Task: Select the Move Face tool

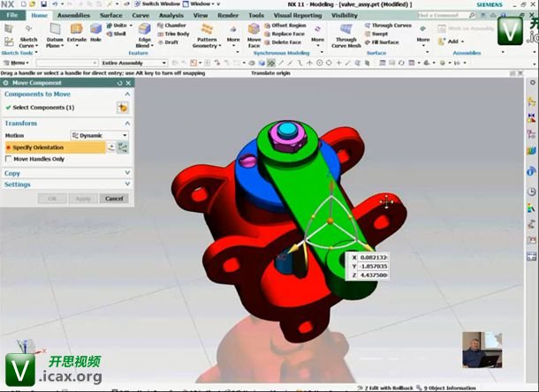Action: (254, 35)
